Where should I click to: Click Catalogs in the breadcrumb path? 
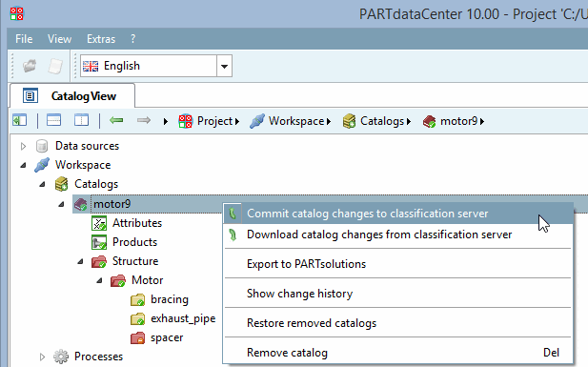click(x=382, y=121)
